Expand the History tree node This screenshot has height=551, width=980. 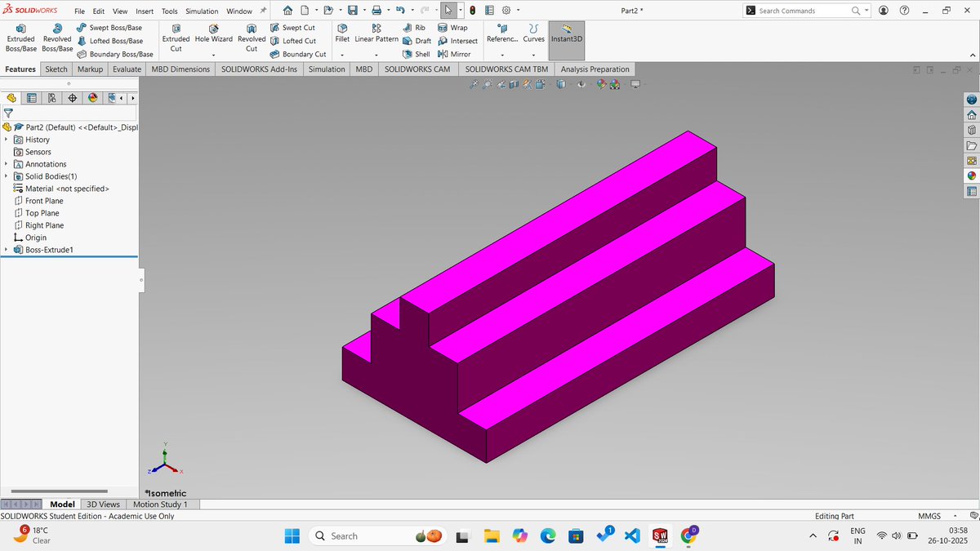point(6,140)
